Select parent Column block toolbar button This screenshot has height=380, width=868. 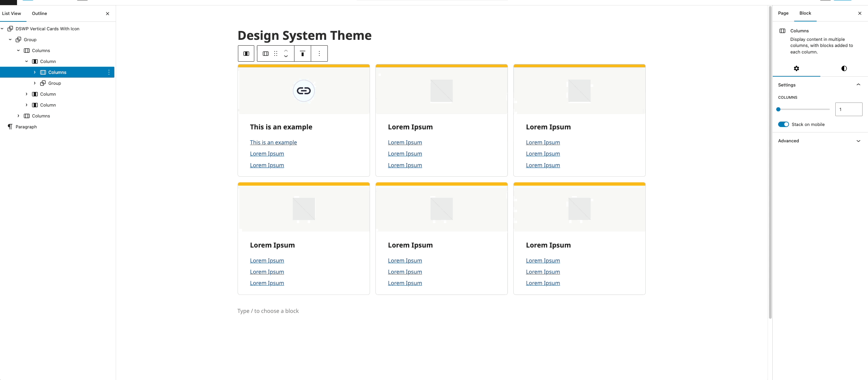point(246,53)
